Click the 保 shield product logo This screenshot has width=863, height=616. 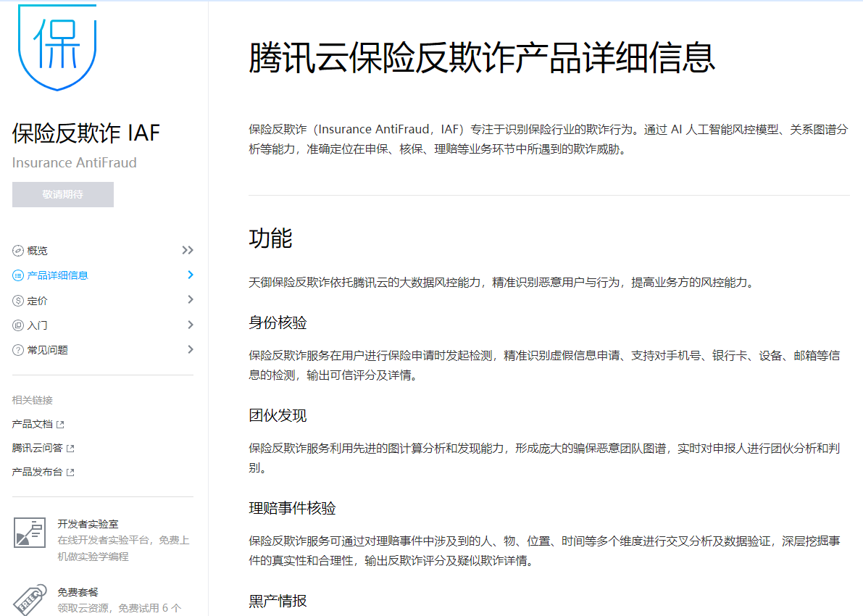click(57, 47)
